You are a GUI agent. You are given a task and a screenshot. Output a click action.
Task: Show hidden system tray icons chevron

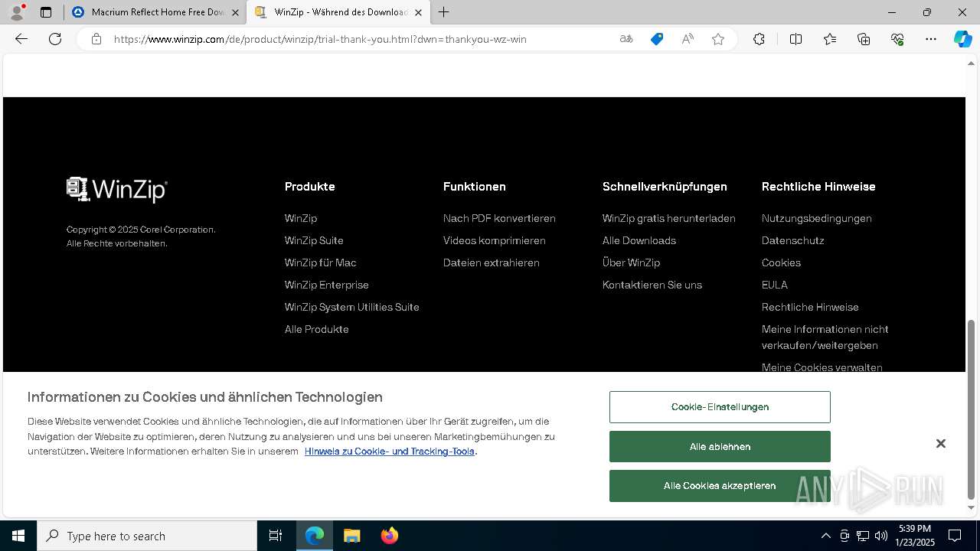(825, 536)
